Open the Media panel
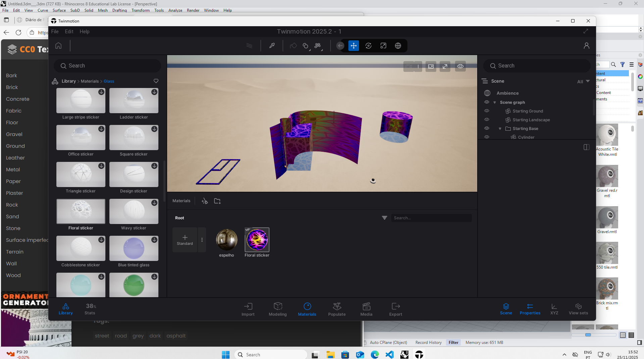644x359 pixels. pyautogui.click(x=366, y=309)
